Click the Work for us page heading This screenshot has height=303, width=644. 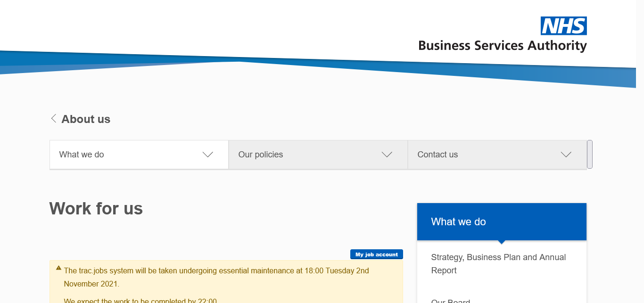[96, 208]
